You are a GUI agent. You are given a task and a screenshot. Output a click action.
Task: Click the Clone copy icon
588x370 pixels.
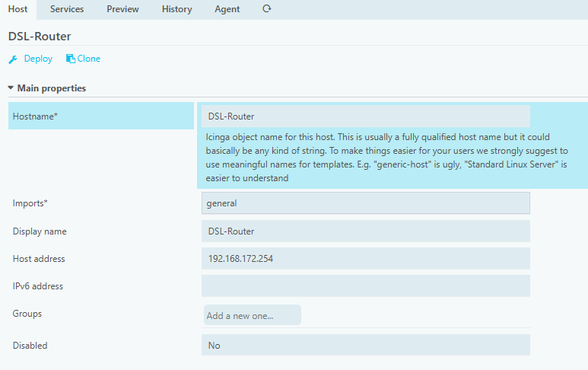click(x=71, y=59)
